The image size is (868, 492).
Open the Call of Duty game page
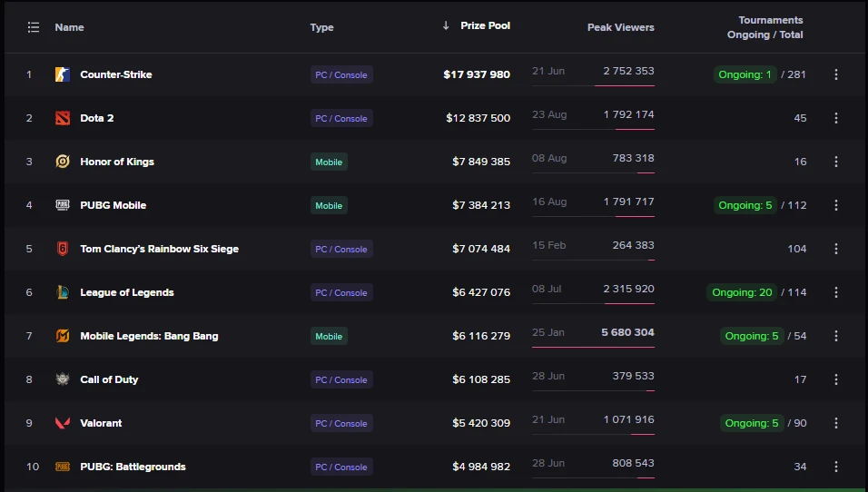[109, 379]
